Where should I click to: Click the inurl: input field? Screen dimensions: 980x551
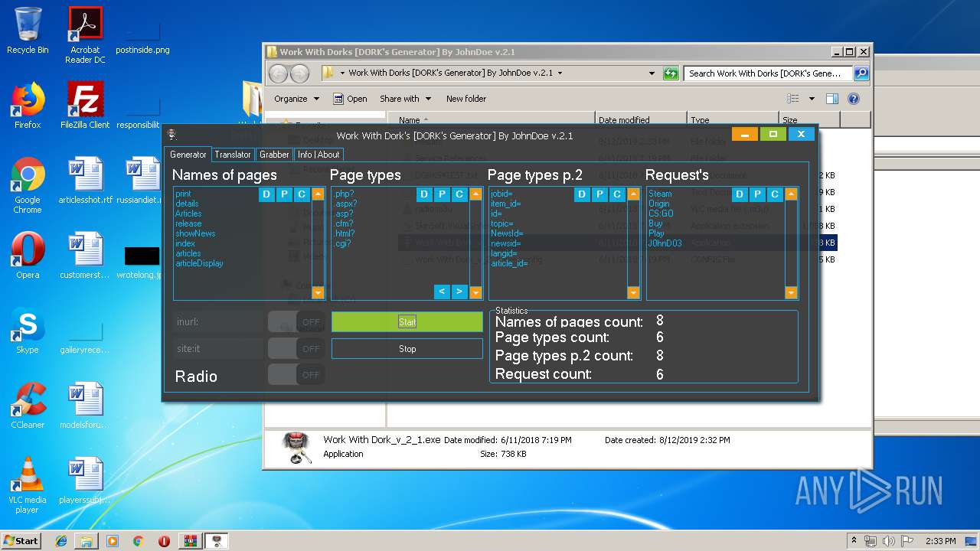click(219, 322)
